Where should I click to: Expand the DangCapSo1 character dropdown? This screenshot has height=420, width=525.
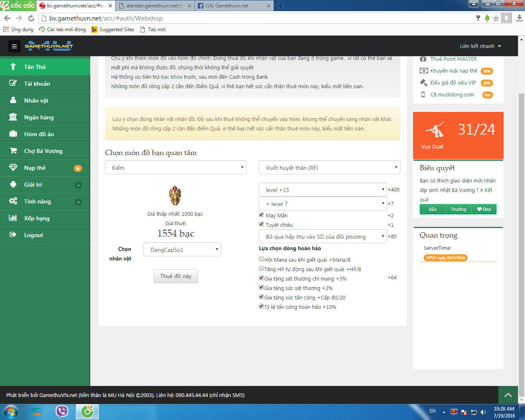click(x=182, y=250)
